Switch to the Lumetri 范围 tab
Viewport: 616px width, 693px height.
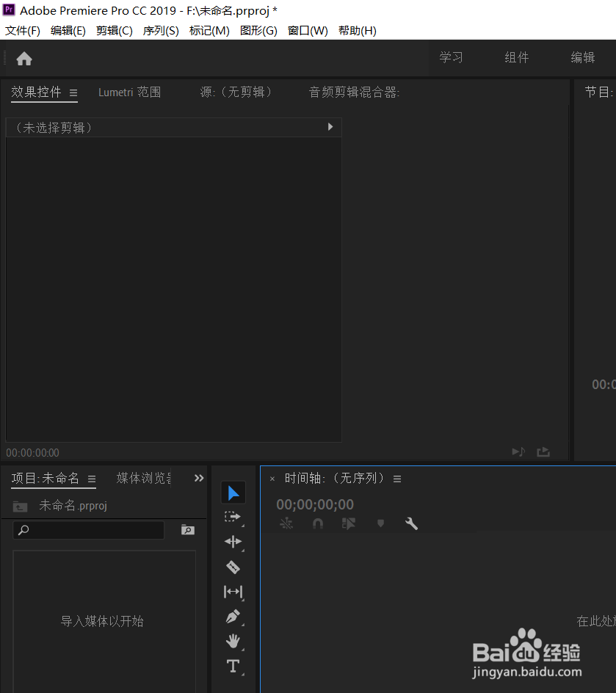coord(129,92)
